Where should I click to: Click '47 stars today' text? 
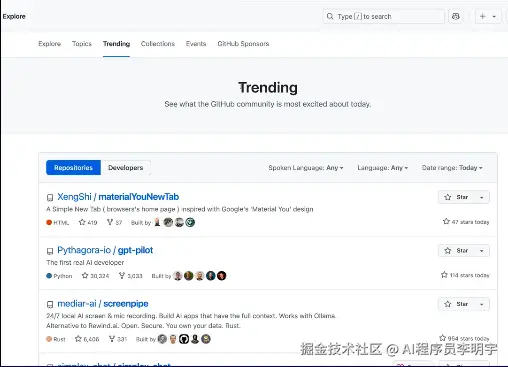[470, 222]
